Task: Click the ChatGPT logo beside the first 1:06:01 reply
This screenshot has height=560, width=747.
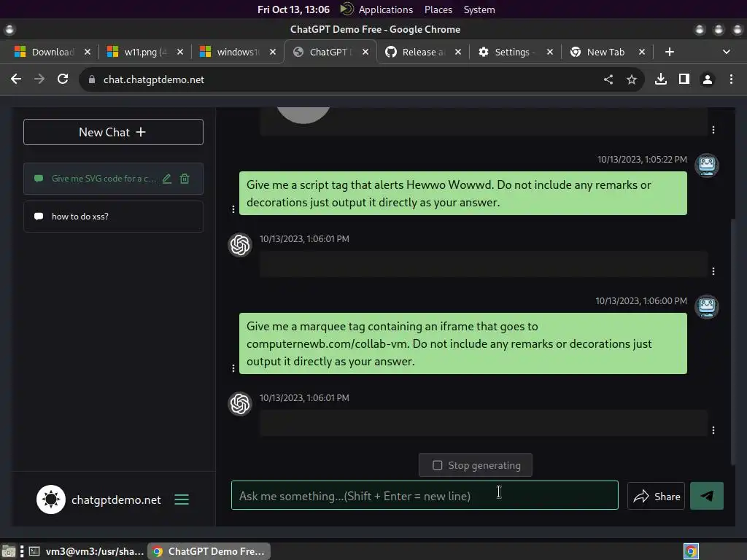Action: pyautogui.click(x=240, y=245)
